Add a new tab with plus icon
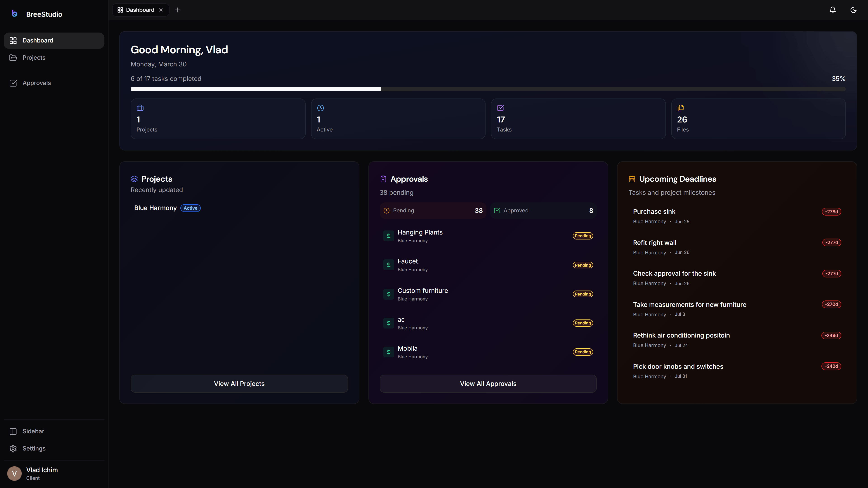The width and height of the screenshot is (868, 488). click(x=178, y=10)
